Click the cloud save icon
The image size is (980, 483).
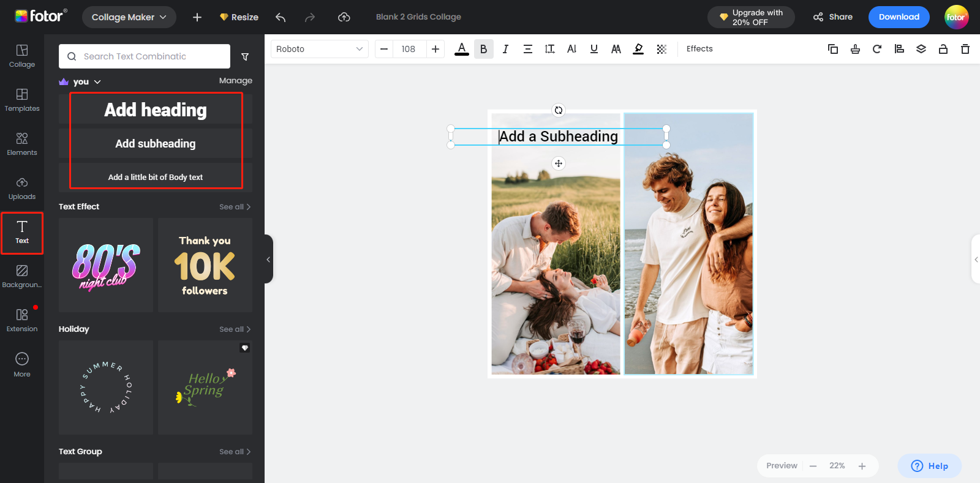point(344,17)
